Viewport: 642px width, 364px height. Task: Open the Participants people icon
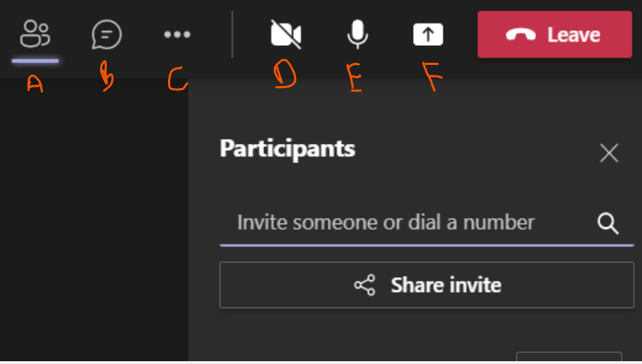click(35, 34)
